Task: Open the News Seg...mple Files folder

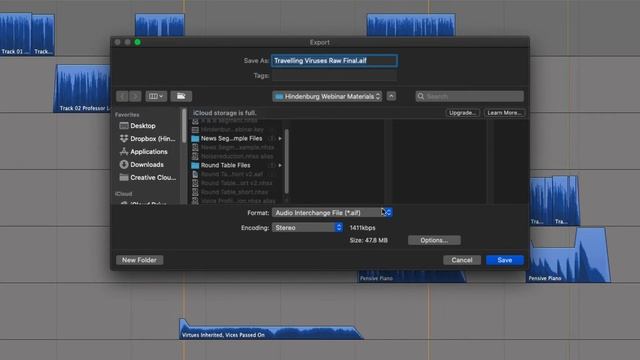Action: (231, 138)
